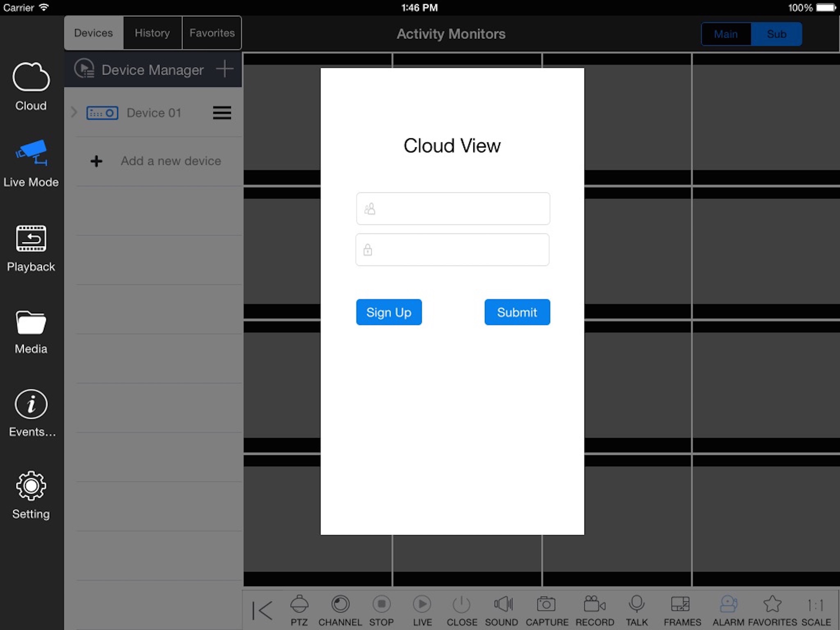The width and height of the screenshot is (840, 630).
Task: Select the History tab
Action: [x=152, y=33]
